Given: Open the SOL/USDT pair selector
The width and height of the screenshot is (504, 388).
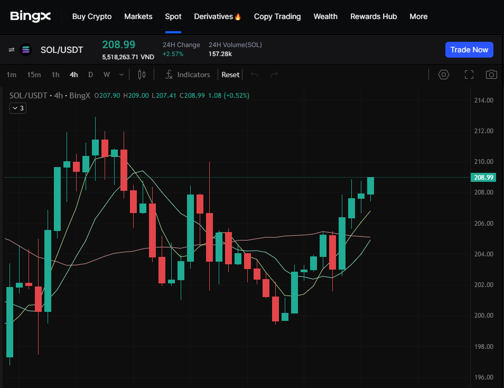Looking at the screenshot, I should pyautogui.click(x=62, y=50).
